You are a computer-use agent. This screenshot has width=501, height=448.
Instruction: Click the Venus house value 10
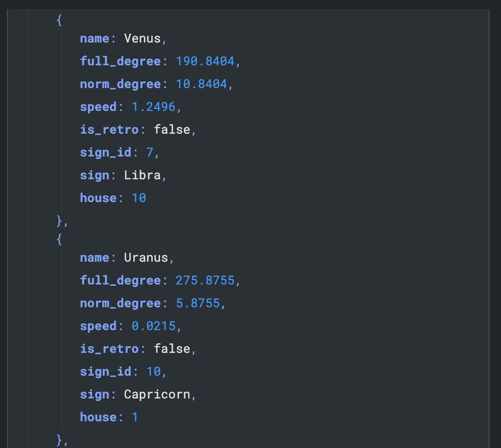point(139,198)
